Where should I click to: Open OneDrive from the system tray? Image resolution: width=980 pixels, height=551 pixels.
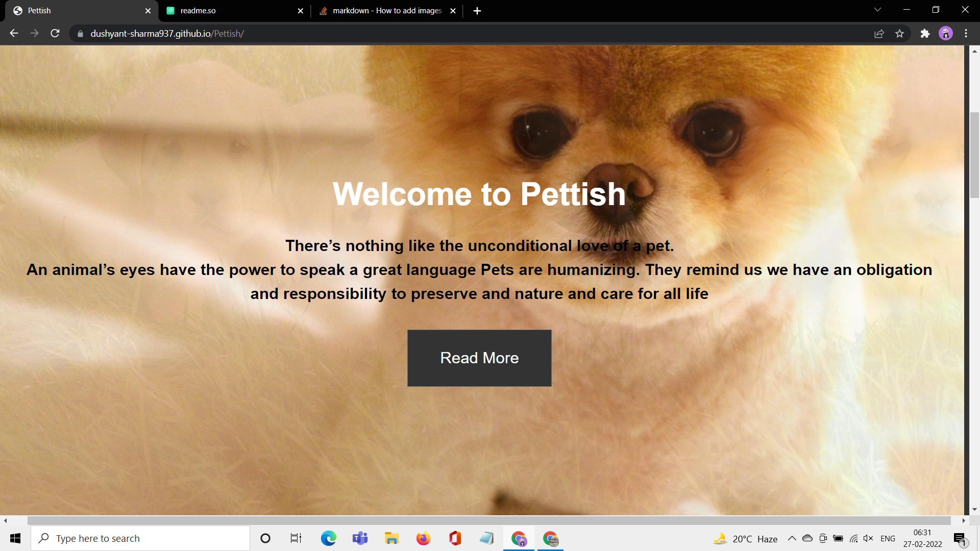806,538
